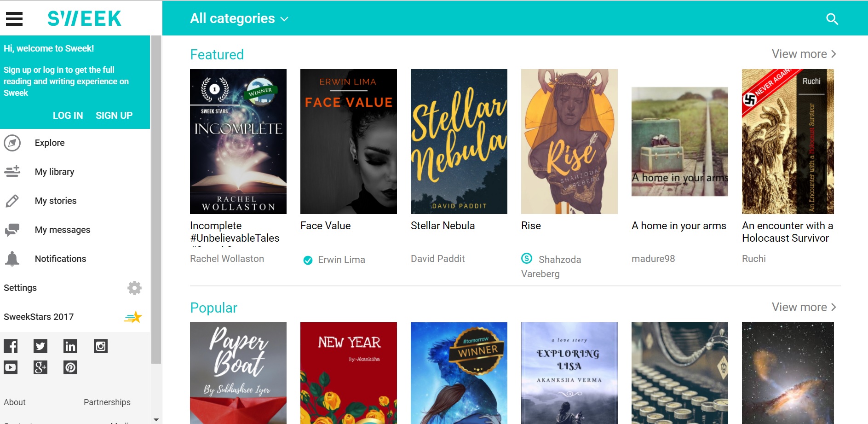Open Sweek's LinkedIn icon
868x424 pixels.
coord(70,346)
